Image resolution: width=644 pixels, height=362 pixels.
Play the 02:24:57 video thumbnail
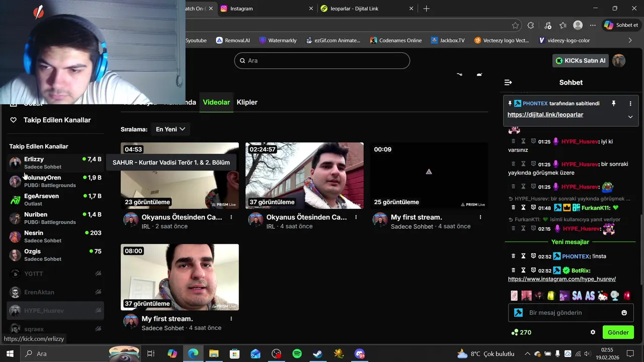pyautogui.click(x=304, y=175)
